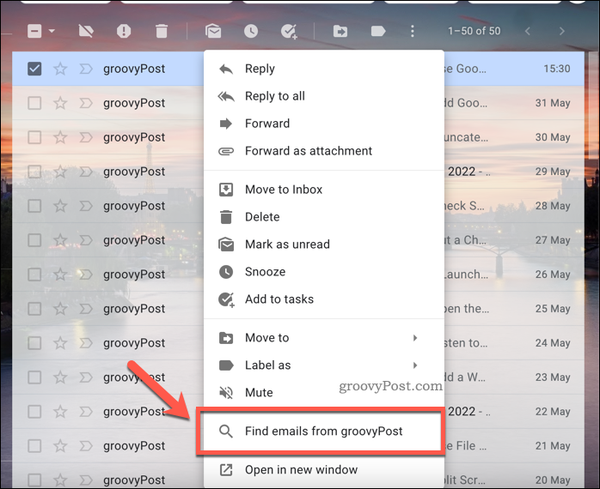The image size is (600, 489).
Task: Open the select dropdown arrow beside checkbox
Action: tap(52, 31)
